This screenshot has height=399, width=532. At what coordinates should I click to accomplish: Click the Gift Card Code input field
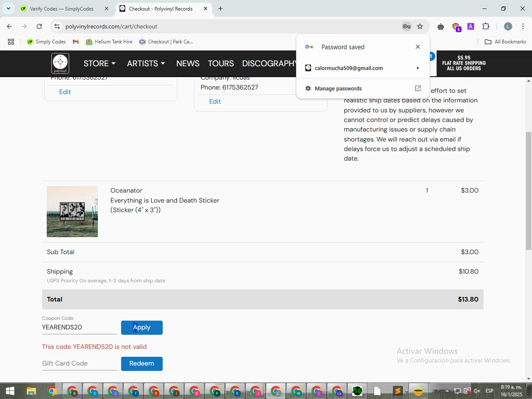coord(79,364)
